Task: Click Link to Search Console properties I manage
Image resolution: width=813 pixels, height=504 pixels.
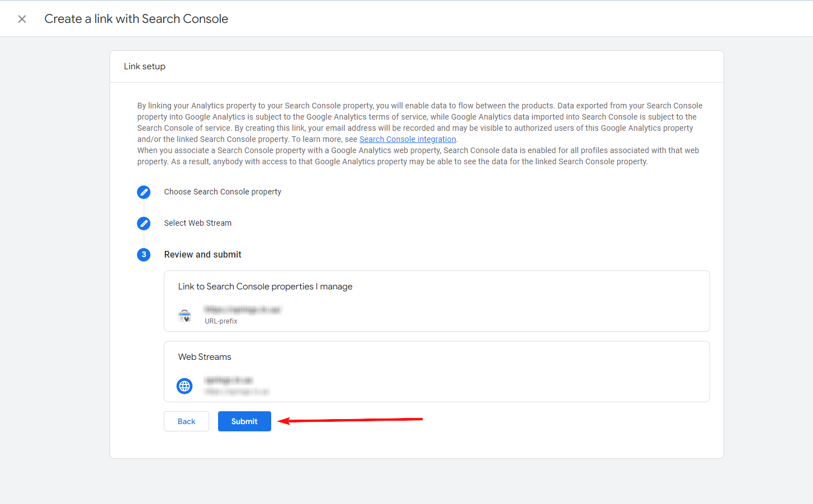Action: 265,286
